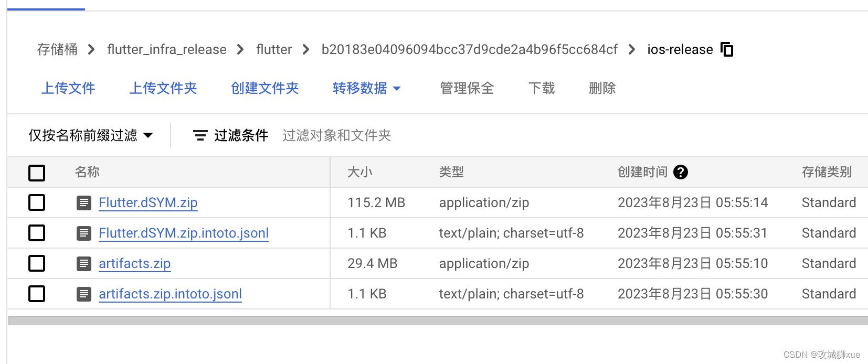Viewport: 868px width, 364px height.
Task: Open the Flutter.dSYM.zip file link
Action: (x=148, y=202)
